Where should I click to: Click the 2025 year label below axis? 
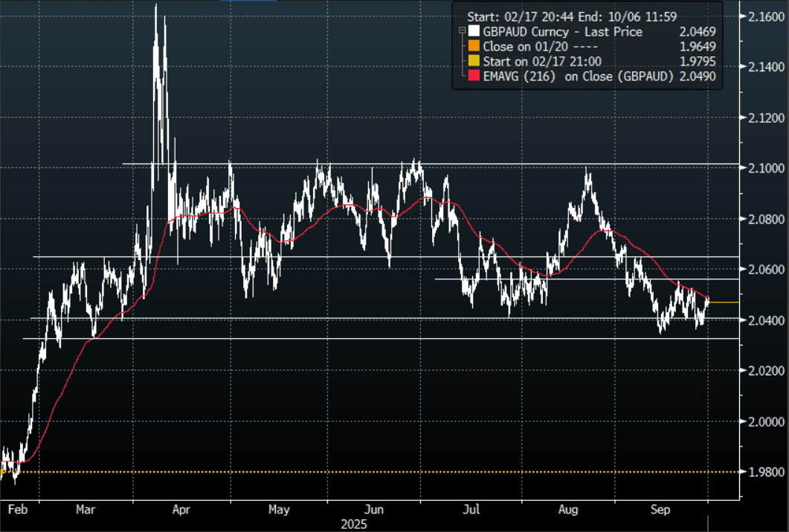pos(354,524)
